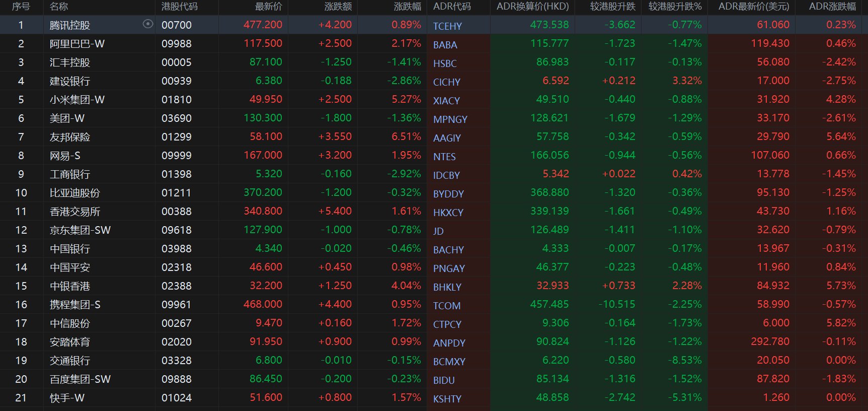
Task: Click the BIDU ADR code
Action: click(444, 380)
